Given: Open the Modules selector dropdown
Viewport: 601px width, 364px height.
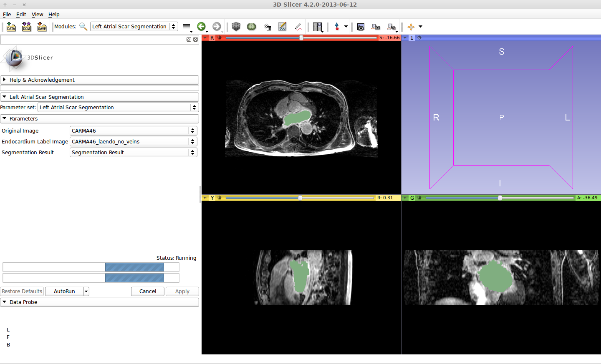Looking at the screenshot, I should pos(134,27).
